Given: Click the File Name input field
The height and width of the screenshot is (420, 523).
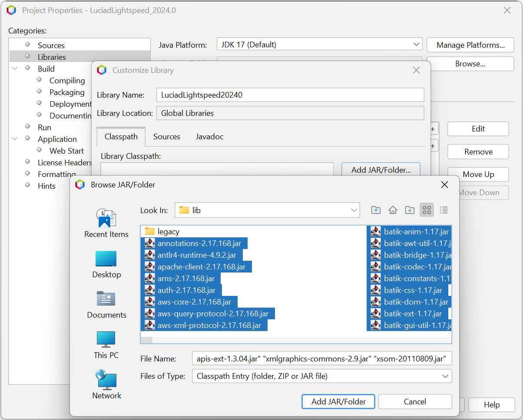Looking at the screenshot, I should [x=322, y=359].
